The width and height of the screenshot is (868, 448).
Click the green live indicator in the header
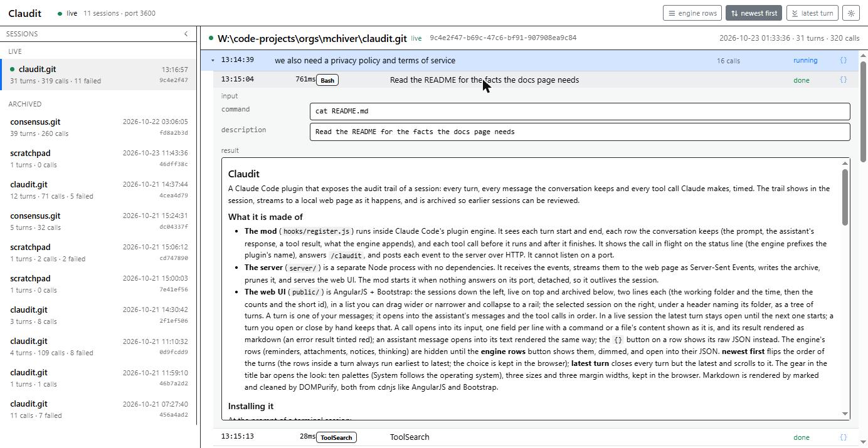[x=60, y=13]
